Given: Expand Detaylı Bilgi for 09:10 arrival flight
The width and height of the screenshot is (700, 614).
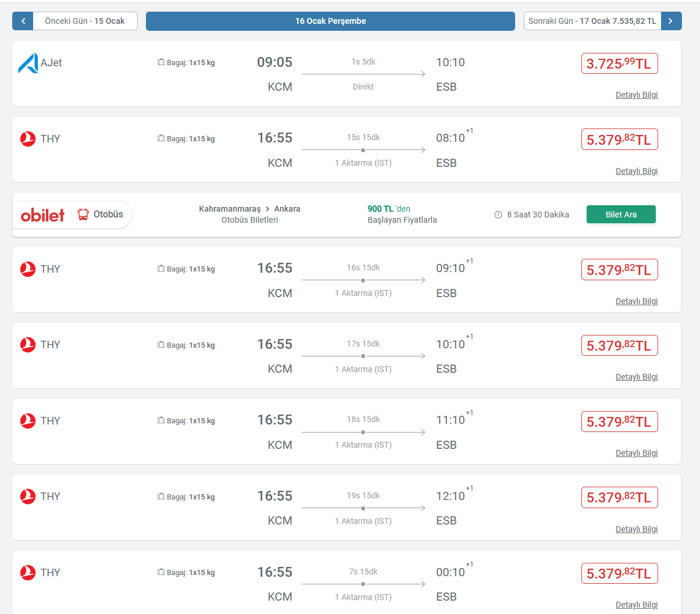Looking at the screenshot, I should coord(637,301).
